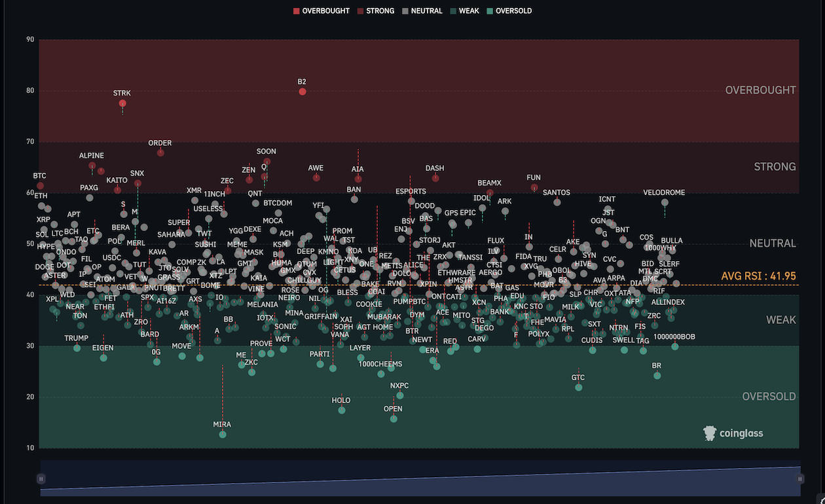The height and width of the screenshot is (504, 825).
Task: Click the right navigator handle at the bottom
Action: (800, 478)
